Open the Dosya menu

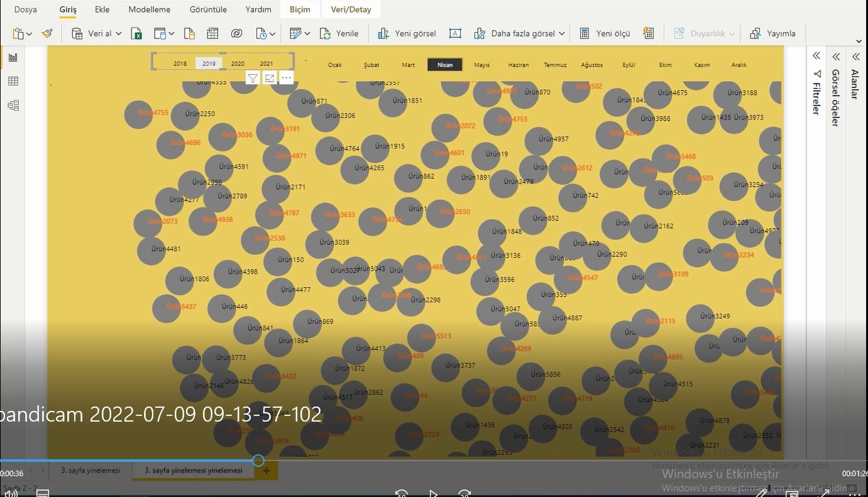click(25, 9)
